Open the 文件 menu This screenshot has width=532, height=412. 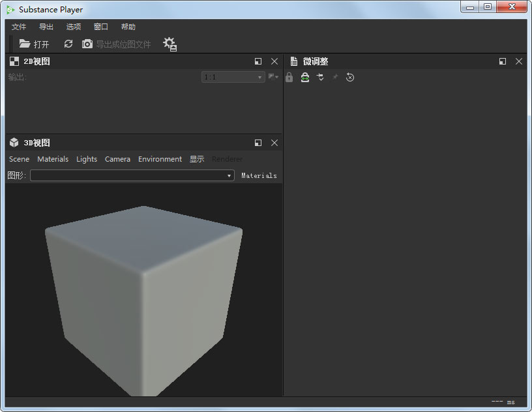point(18,27)
